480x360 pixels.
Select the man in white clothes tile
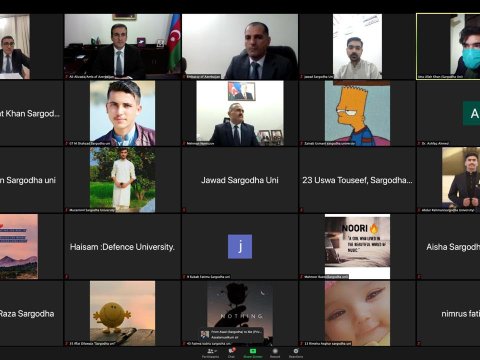(122, 180)
